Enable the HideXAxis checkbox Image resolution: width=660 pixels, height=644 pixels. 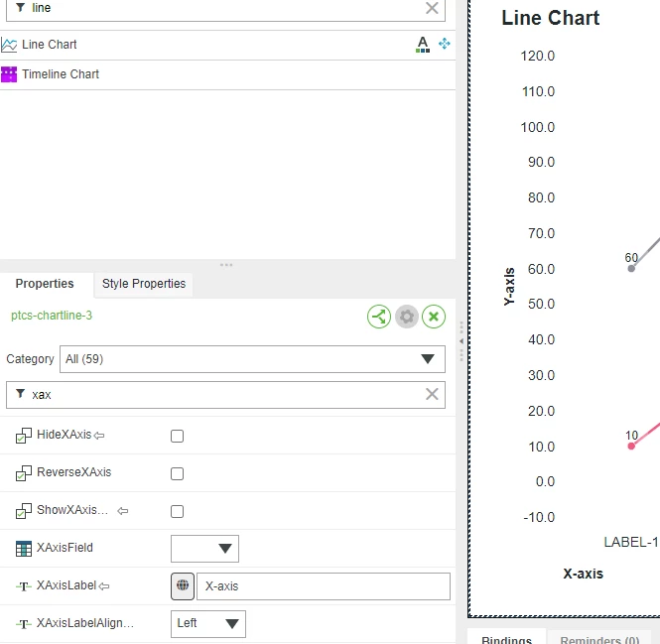point(178,436)
